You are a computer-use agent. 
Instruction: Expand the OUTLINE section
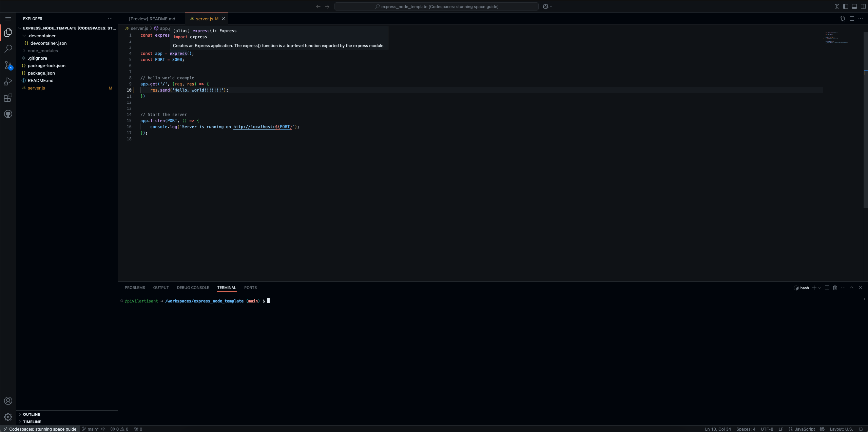(x=32, y=414)
